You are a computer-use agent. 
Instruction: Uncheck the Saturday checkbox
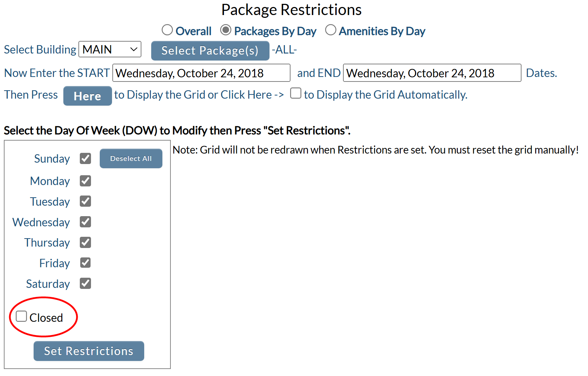[85, 283]
